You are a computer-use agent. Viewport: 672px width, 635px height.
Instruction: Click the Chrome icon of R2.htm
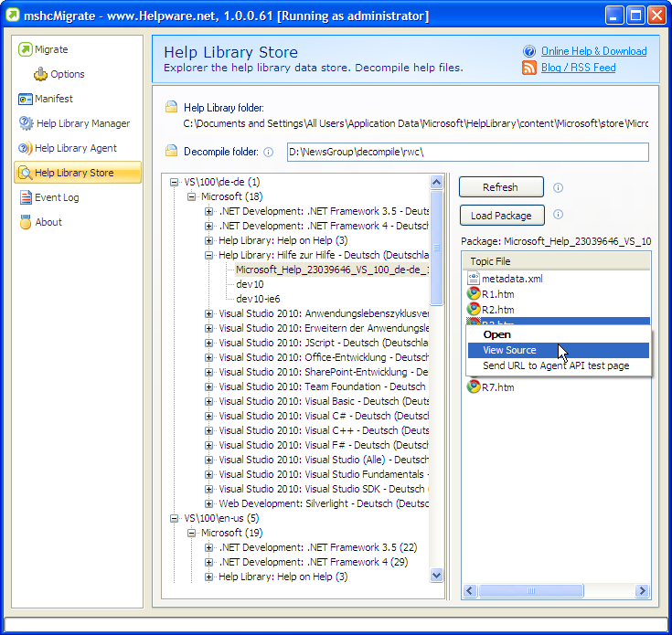pos(474,309)
